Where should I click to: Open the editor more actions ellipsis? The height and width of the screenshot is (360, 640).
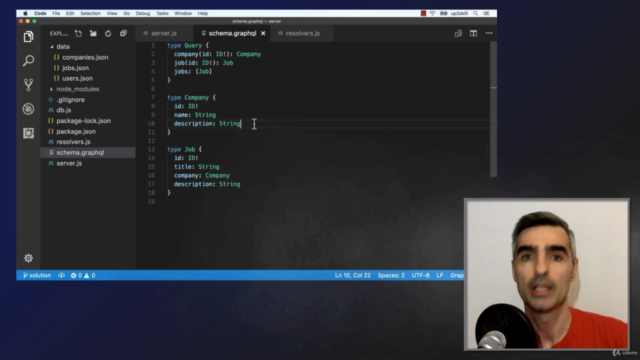(489, 33)
